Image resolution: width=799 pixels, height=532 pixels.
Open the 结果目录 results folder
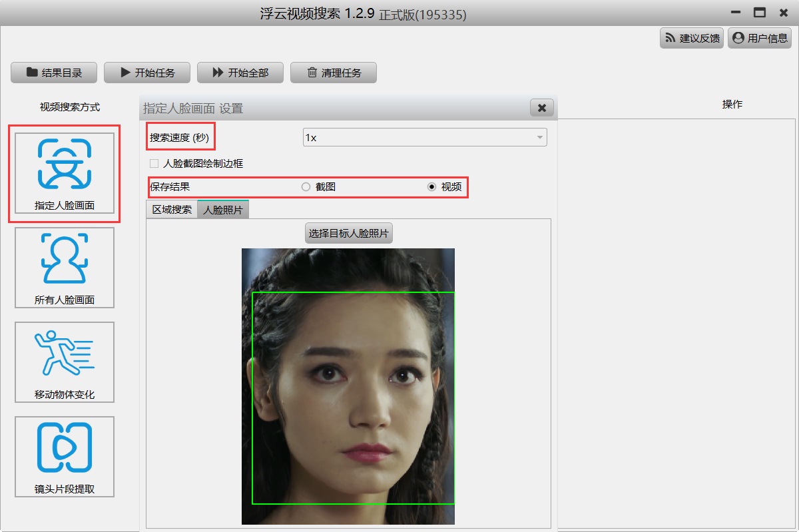click(54, 73)
